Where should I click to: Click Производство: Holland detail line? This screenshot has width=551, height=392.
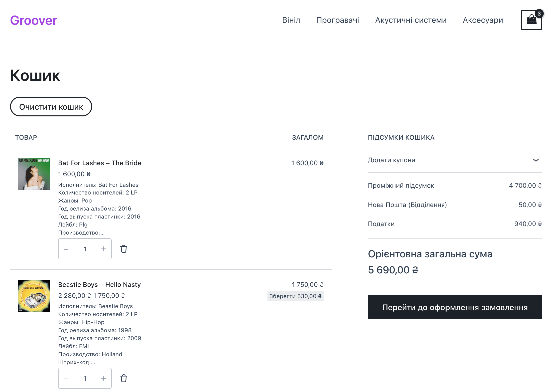90,354
